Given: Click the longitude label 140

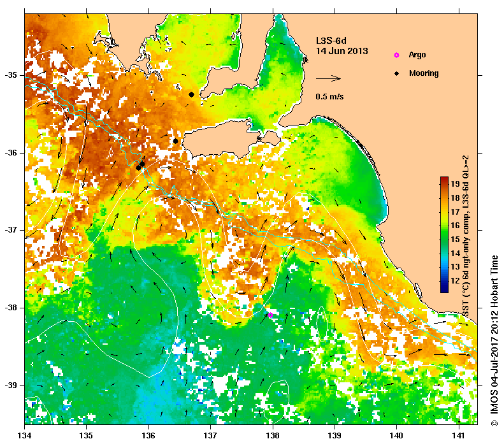Looking at the screenshot, I should 397,436.
